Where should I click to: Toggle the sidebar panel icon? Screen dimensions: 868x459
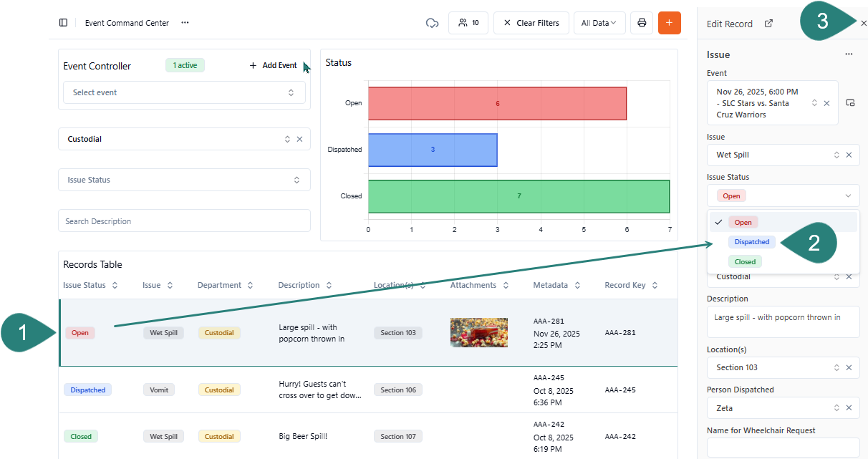[63, 23]
